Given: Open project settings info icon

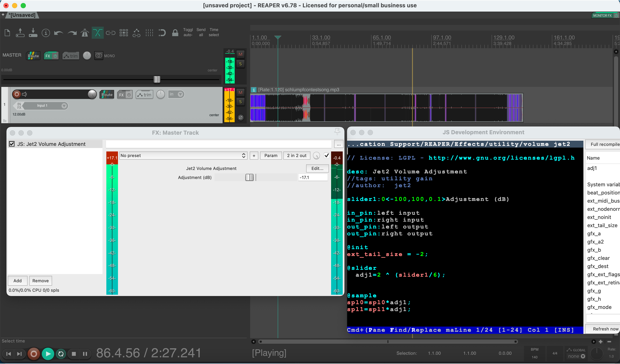Looking at the screenshot, I should [x=46, y=33].
